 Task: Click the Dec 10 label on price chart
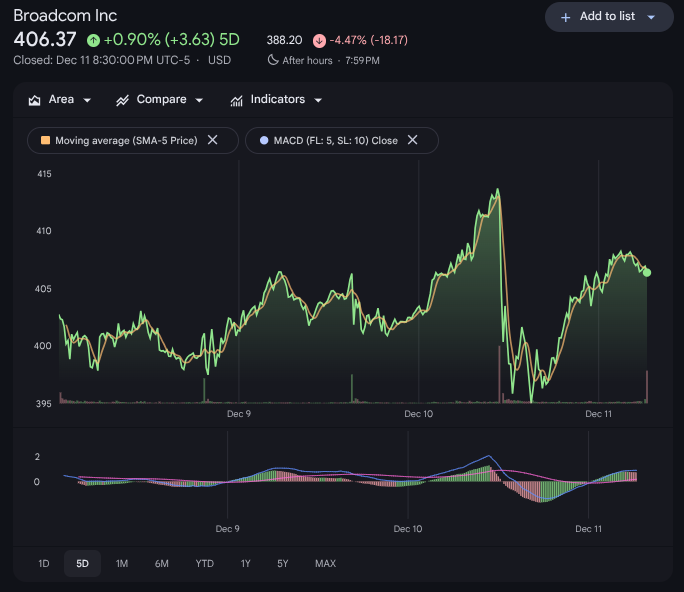[x=418, y=414]
